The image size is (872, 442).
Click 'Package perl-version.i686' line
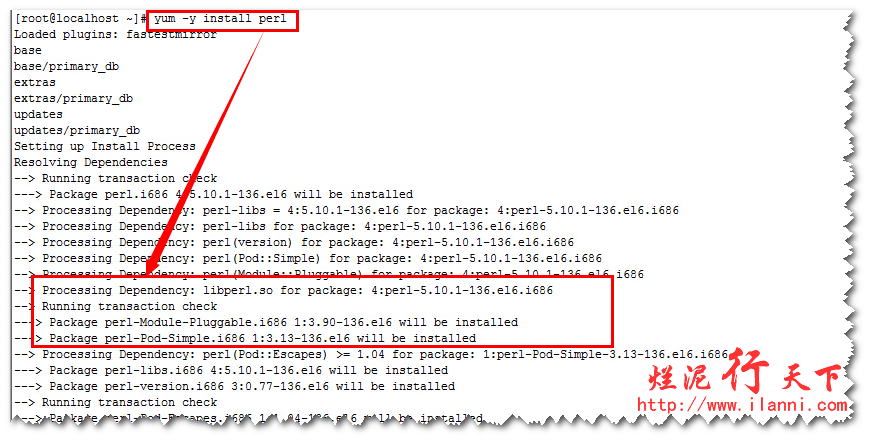click(234, 386)
